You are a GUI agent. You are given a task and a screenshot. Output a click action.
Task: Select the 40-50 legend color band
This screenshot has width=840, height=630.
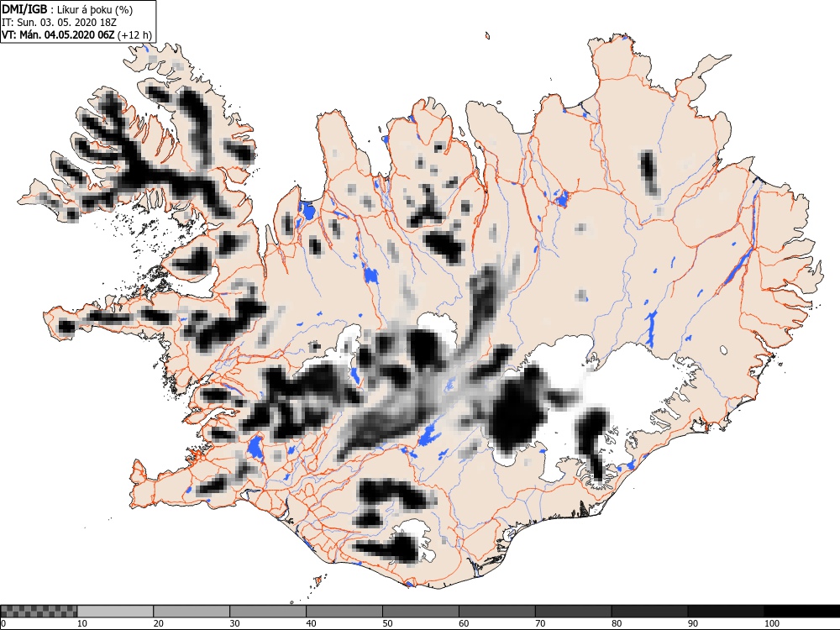(344, 612)
